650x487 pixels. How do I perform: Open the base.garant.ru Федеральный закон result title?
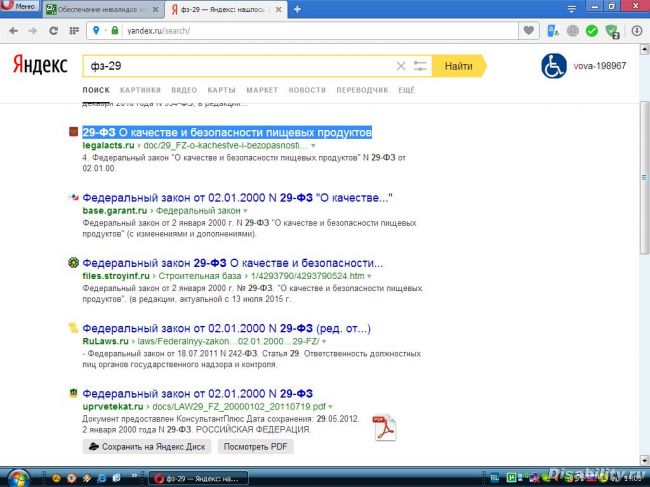(x=237, y=198)
